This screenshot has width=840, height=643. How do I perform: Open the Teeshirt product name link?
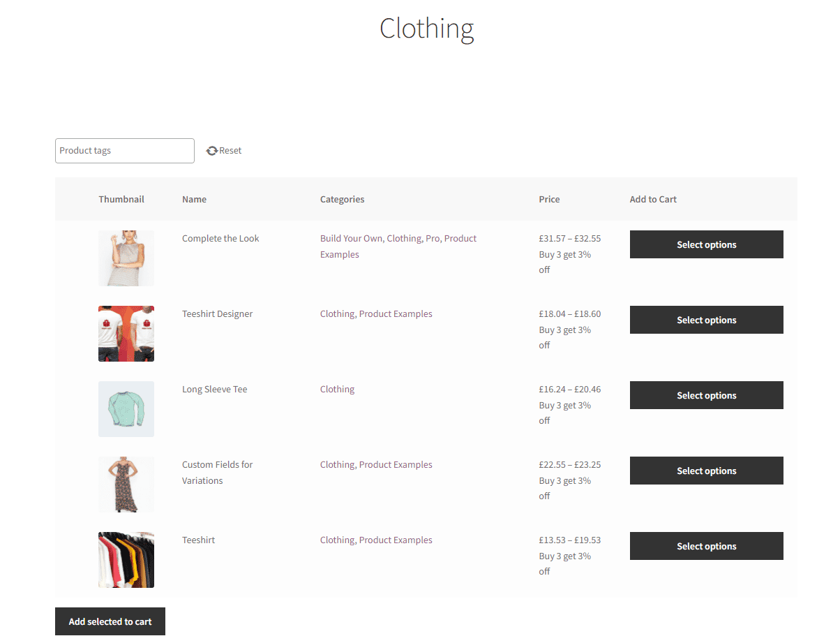(x=198, y=540)
